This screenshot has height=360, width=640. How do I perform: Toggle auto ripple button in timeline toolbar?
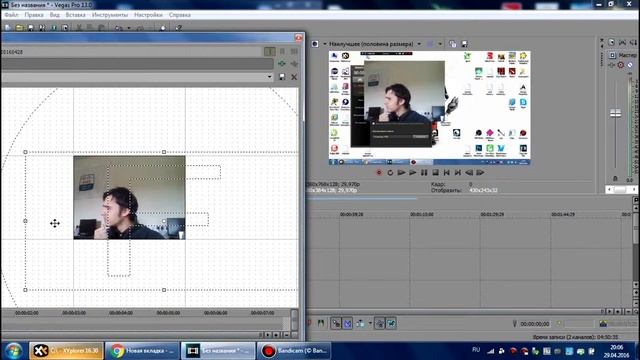coord(336,324)
